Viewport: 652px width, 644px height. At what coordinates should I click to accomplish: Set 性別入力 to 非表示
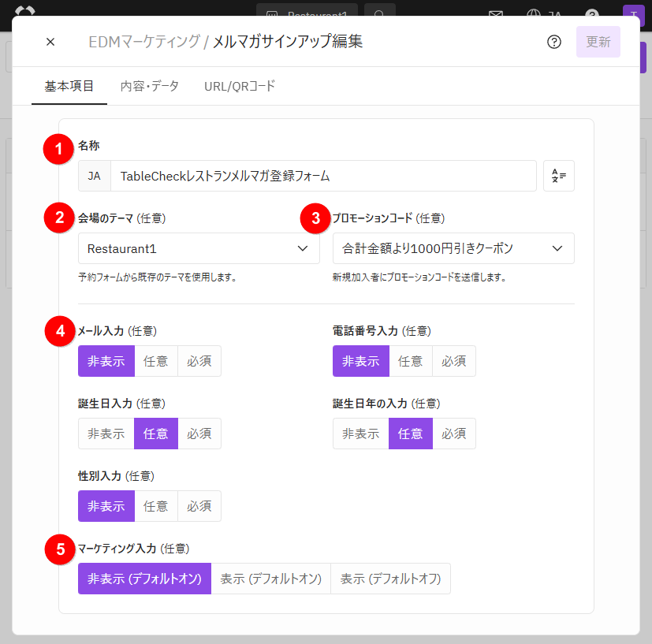[106, 506]
